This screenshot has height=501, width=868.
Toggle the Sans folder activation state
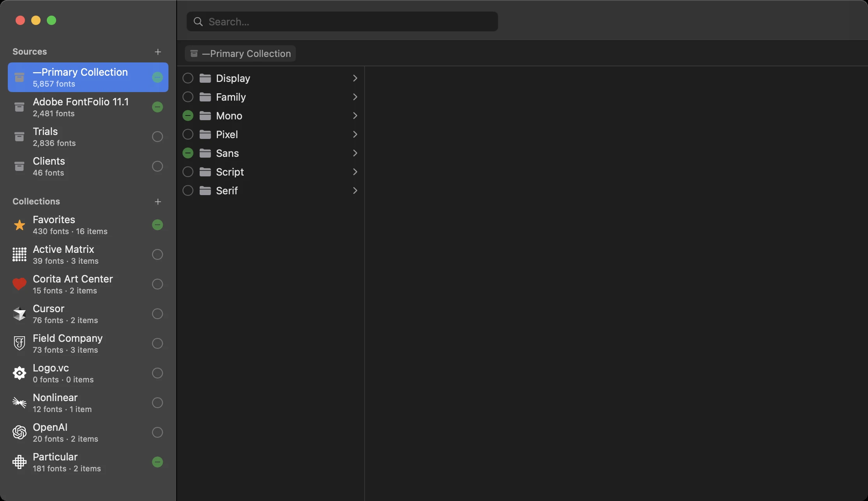tap(188, 153)
